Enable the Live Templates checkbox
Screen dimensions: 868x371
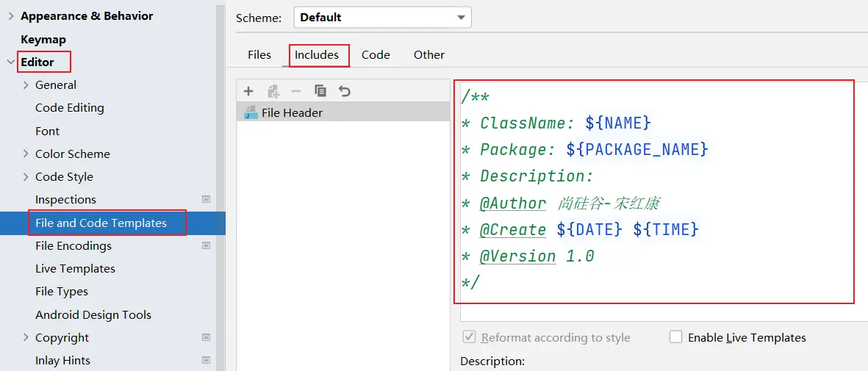[x=675, y=337]
